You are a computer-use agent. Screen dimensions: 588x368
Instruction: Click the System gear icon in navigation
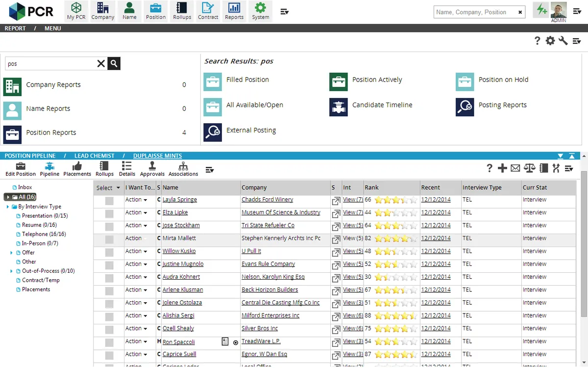pos(261,8)
